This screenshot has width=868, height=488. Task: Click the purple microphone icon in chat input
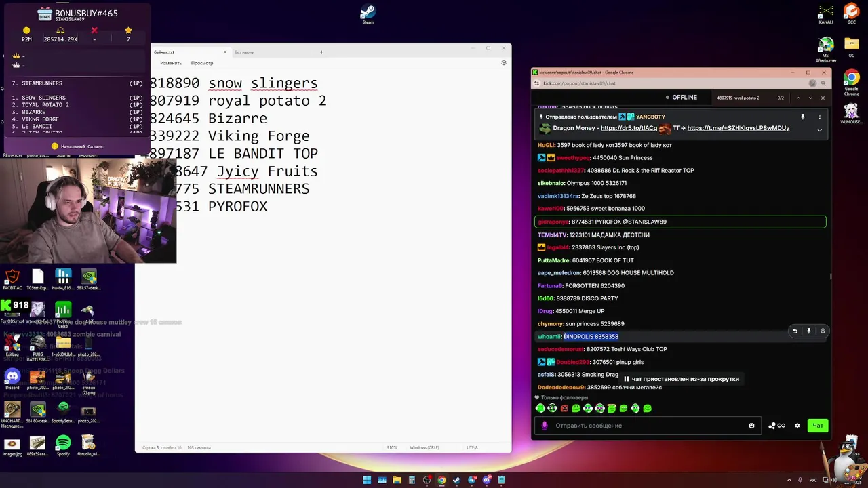[544, 426]
